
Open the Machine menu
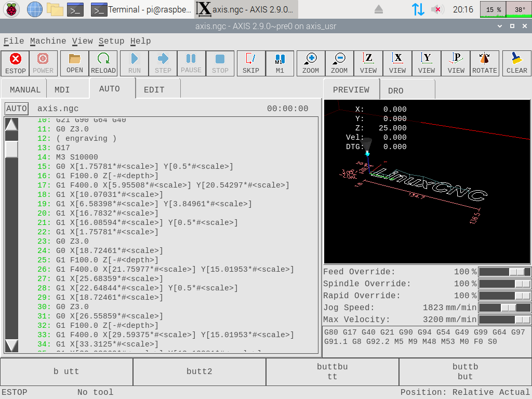48,41
